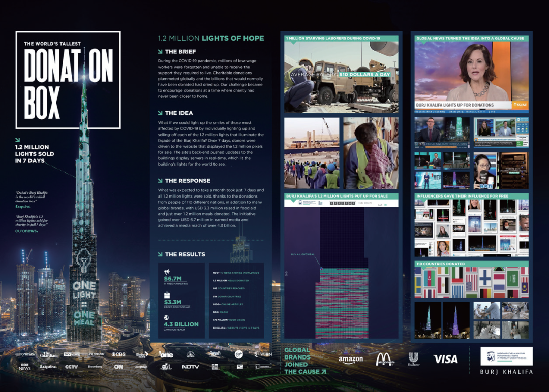
Task: Click the Bloomberg logo
Action: click(95, 367)
